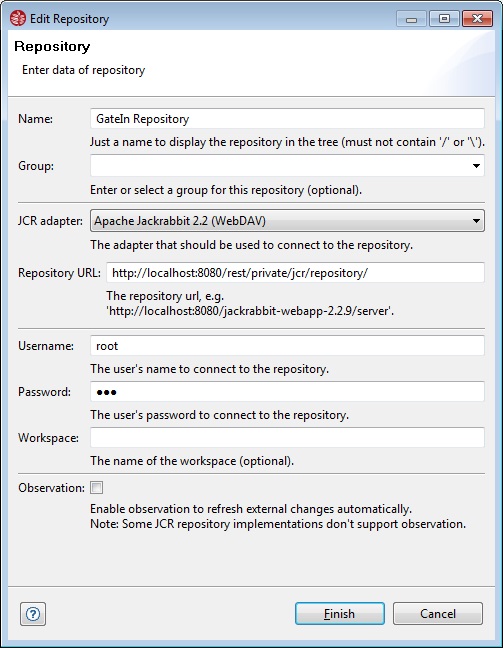
Task: Focus the Username field containing root
Action: [287, 345]
